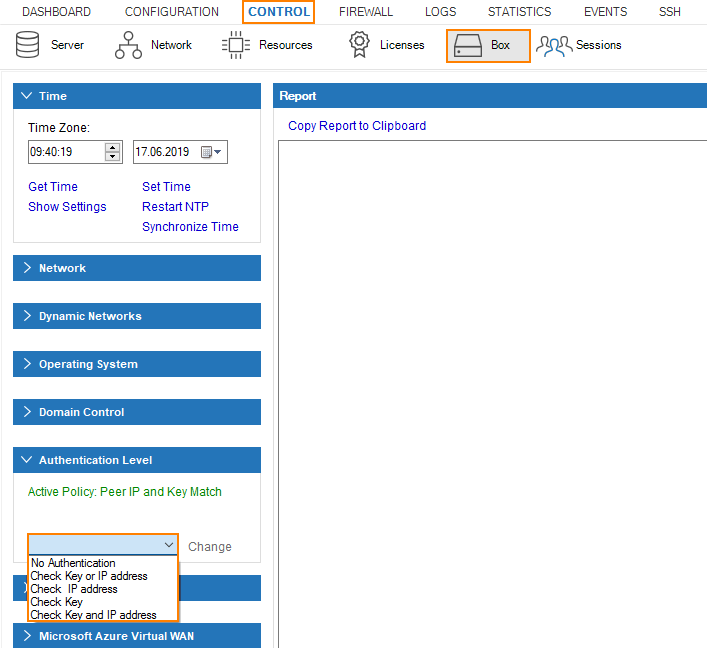707x648 pixels.
Task: Switch to the CONTROL tab
Action: 279,12
